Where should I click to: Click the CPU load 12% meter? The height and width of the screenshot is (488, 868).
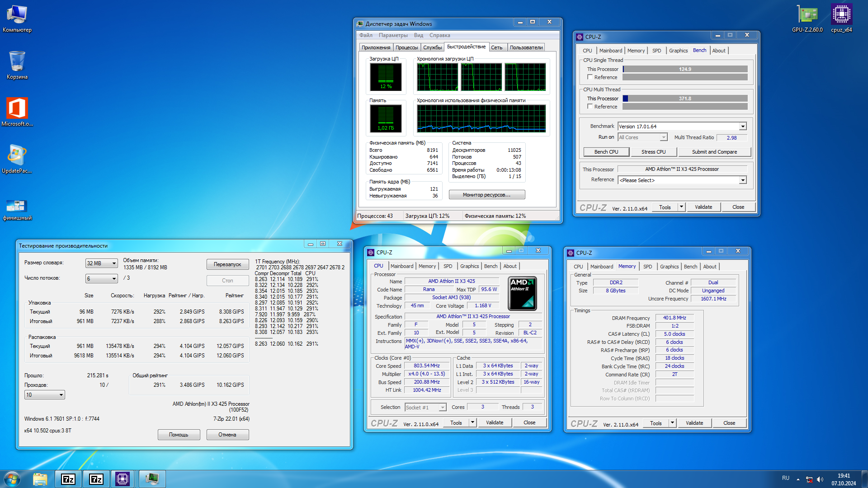[386, 77]
